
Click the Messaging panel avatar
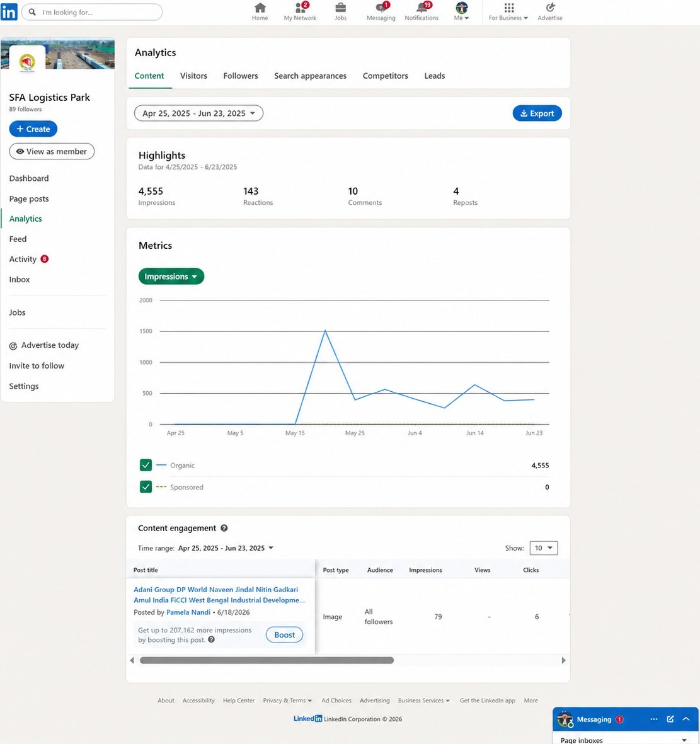click(x=565, y=719)
